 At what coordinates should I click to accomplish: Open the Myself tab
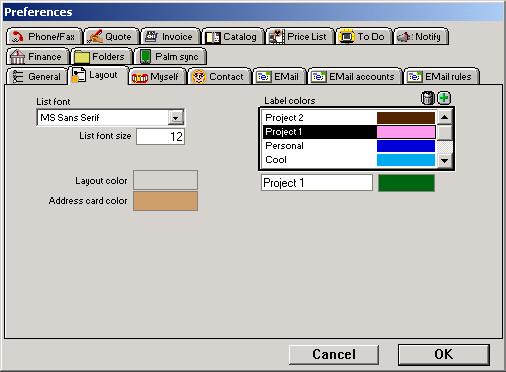click(x=157, y=76)
